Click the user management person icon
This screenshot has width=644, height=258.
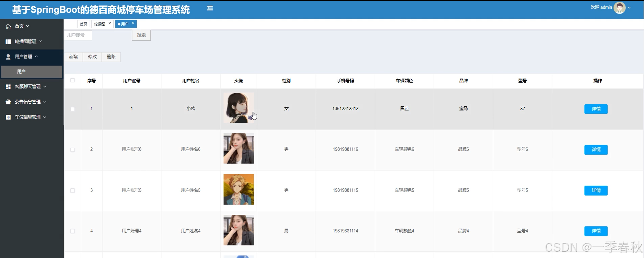8,57
